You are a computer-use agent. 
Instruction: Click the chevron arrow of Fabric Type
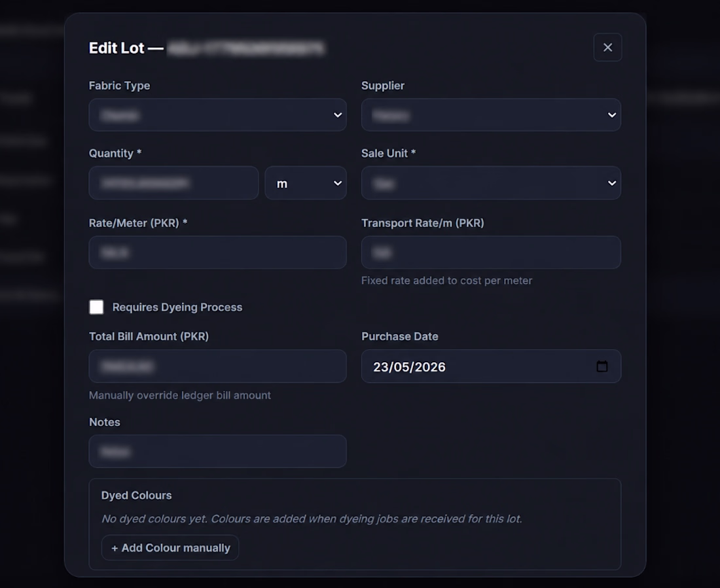tap(338, 114)
